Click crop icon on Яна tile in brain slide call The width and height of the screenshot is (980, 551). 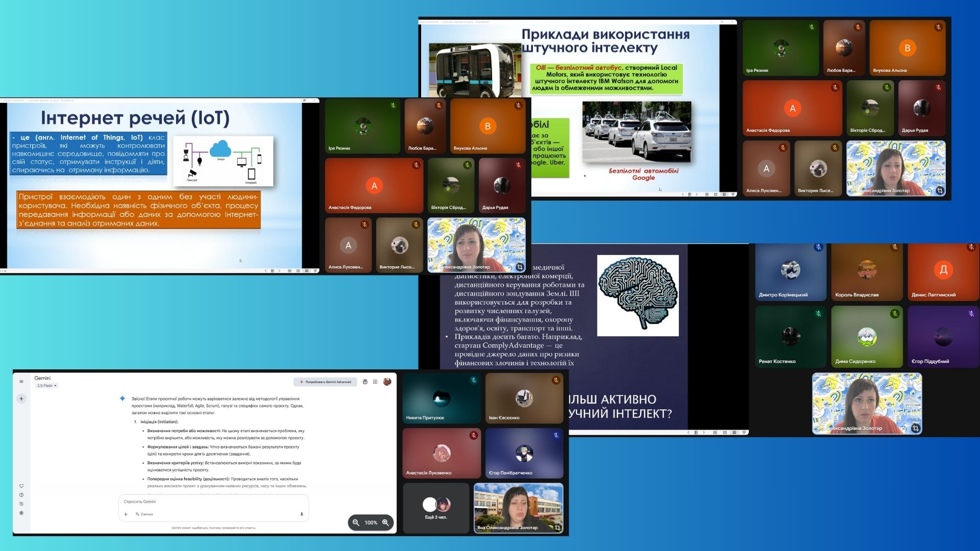coord(916,429)
